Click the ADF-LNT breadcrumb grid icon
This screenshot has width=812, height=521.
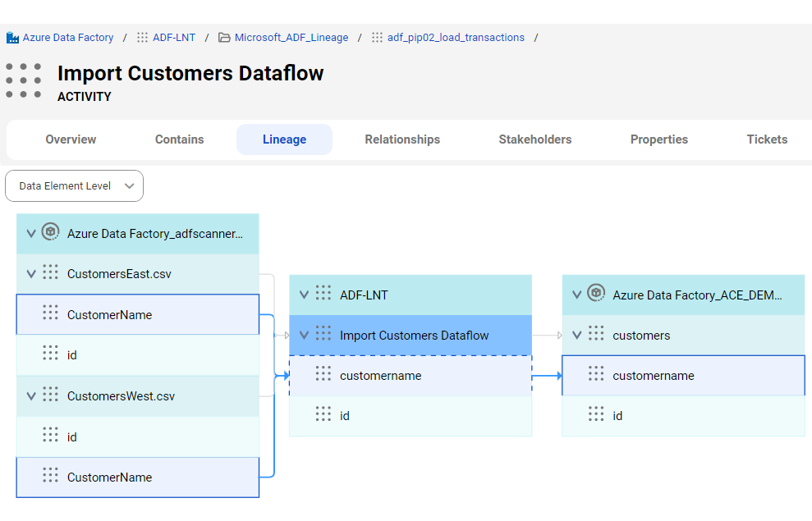(142, 37)
